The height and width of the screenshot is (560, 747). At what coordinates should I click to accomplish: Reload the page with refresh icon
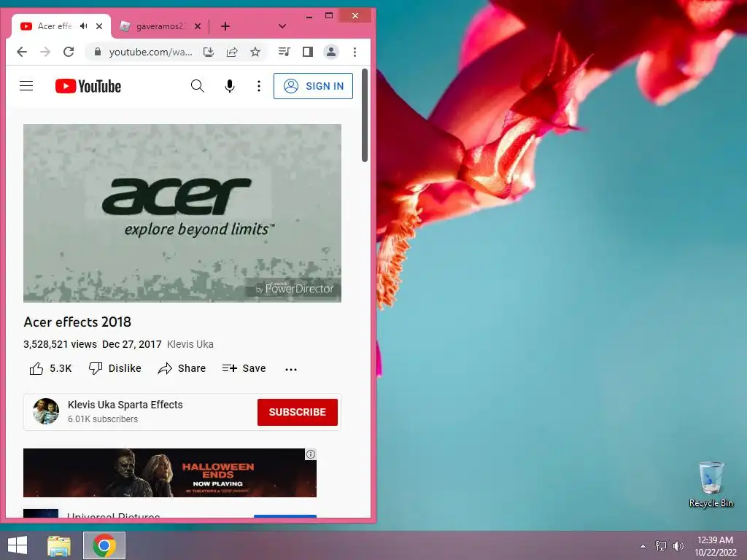[69, 52]
